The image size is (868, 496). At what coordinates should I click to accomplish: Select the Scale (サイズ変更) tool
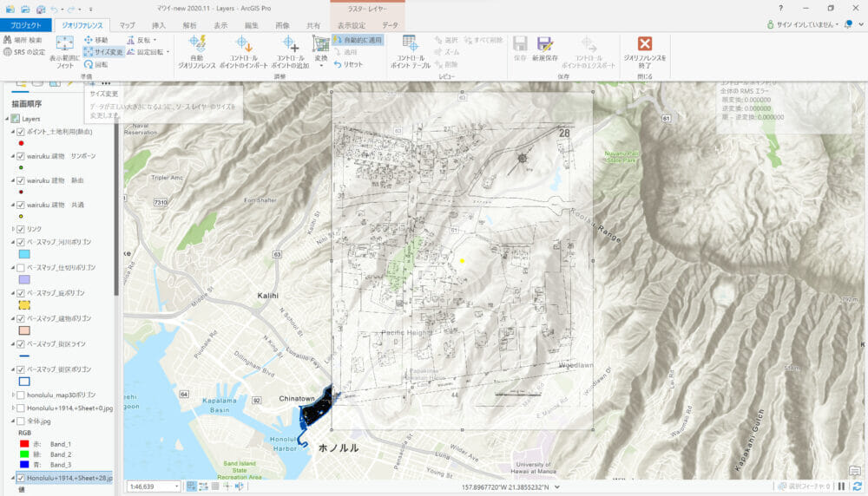click(103, 52)
